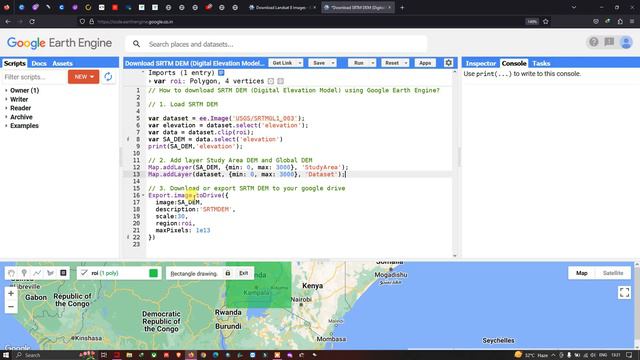Reload the page in the browser
The image size is (640, 360).
(x=32, y=21)
